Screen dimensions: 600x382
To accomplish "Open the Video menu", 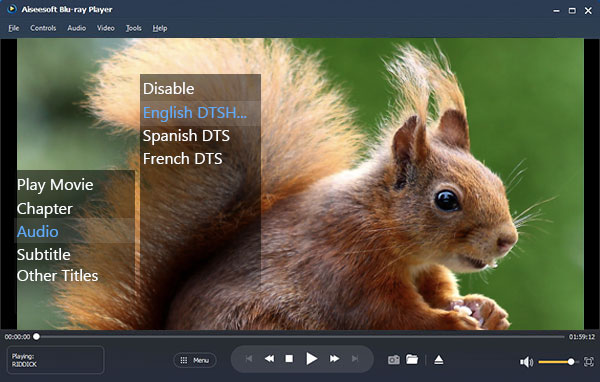I will click(x=106, y=28).
